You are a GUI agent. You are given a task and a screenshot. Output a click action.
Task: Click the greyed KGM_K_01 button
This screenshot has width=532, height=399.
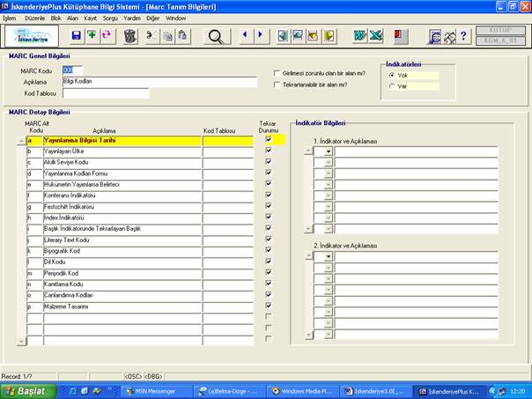[500, 41]
